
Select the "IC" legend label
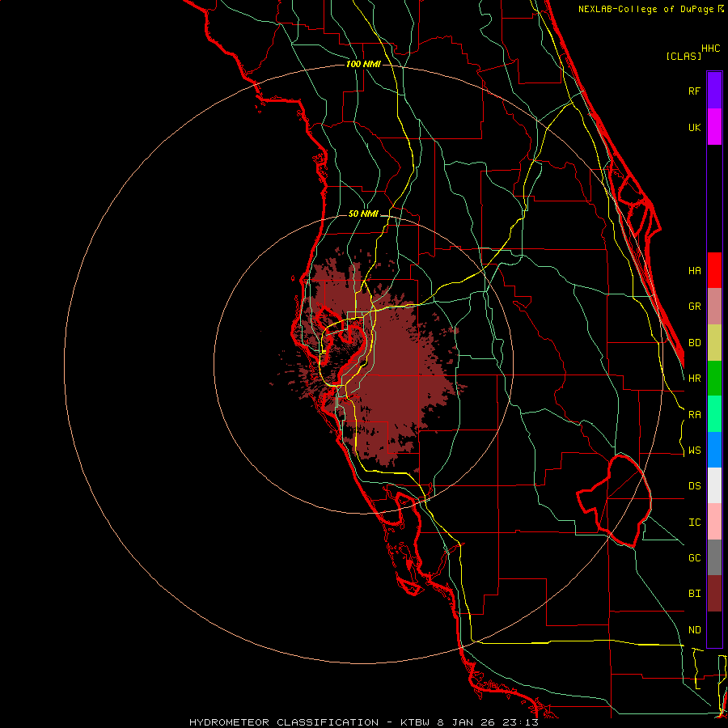point(695,523)
